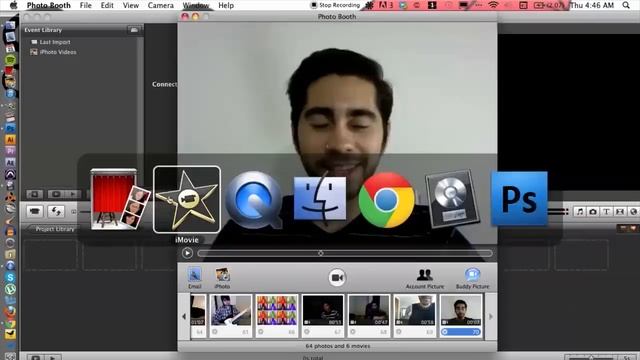
Task: Page thumbnail strip with left arrow
Action: (184, 316)
